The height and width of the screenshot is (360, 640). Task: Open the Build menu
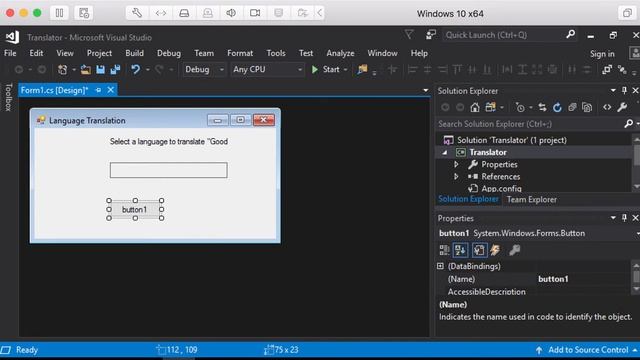click(x=134, y=53)
